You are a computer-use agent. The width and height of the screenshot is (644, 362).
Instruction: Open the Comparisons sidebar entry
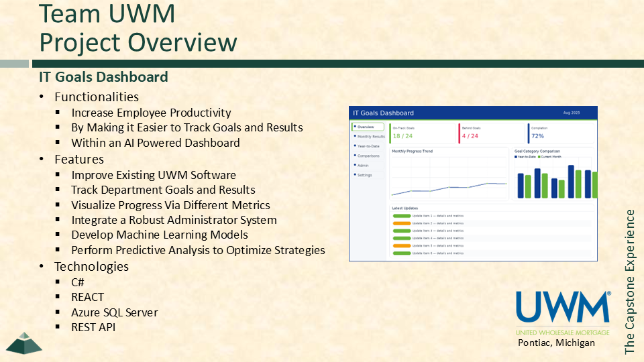[368, 156]
